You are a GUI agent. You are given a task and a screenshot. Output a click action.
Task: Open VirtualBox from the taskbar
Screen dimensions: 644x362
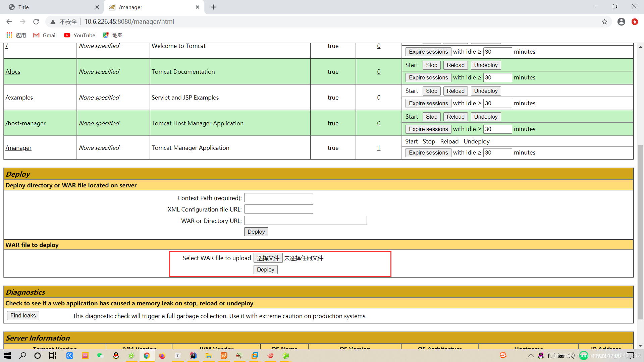(255, 356)
